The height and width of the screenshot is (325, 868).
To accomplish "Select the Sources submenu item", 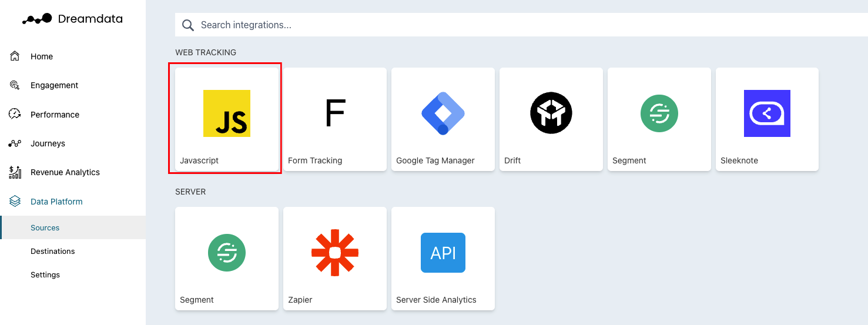I will [x=73, y=227].
